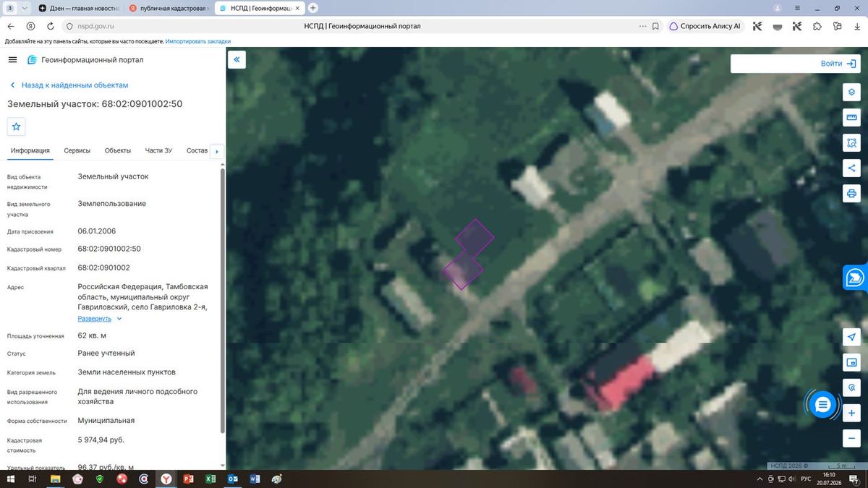
Task: Select the cadastral number 68:02:0901002:50 value
Action: [109, 249]
